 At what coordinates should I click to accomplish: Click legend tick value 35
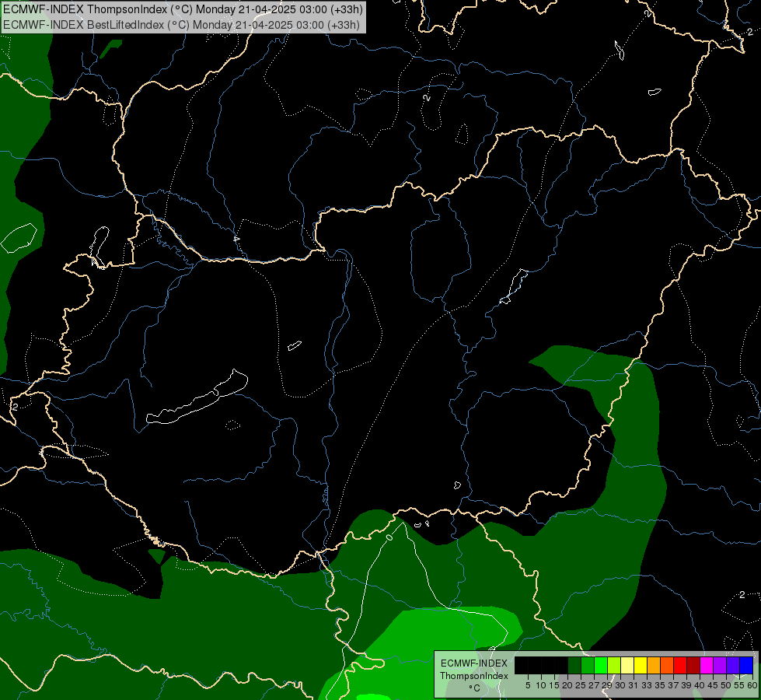[660, 685]
